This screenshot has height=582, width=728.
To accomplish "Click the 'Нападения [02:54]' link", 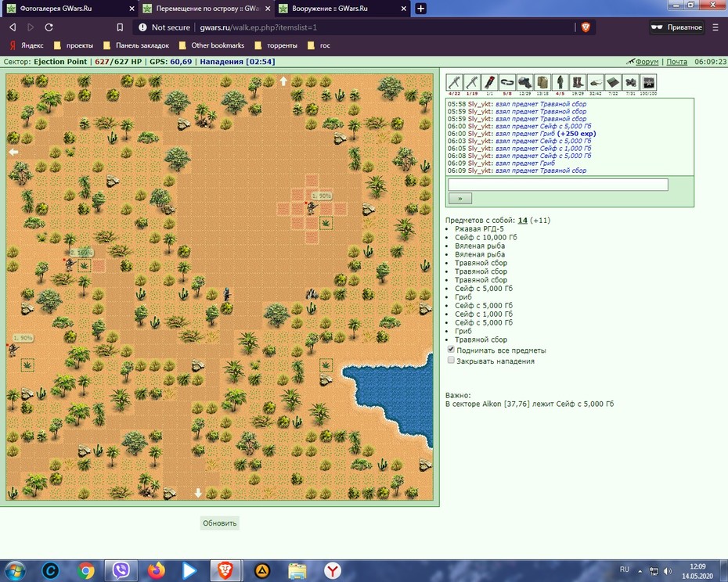I will point(237,62).
